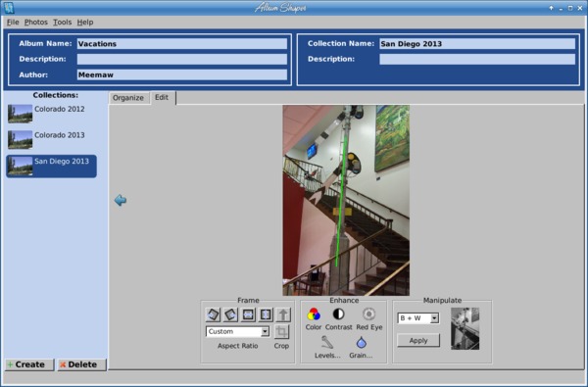This screenshot has width=588, height=387.
Task: Click the Colorado 2013 thumbnail image
Action: (20, 139)
